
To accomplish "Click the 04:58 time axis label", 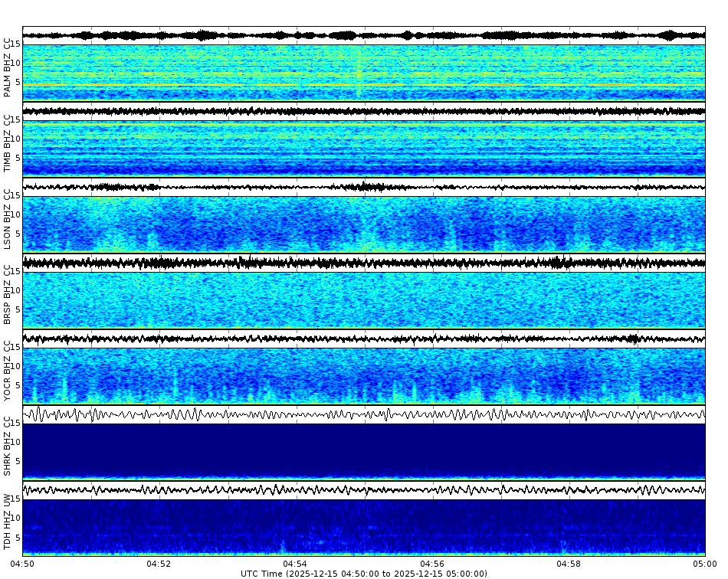I will pyautogui.click(x=567, y=561).
